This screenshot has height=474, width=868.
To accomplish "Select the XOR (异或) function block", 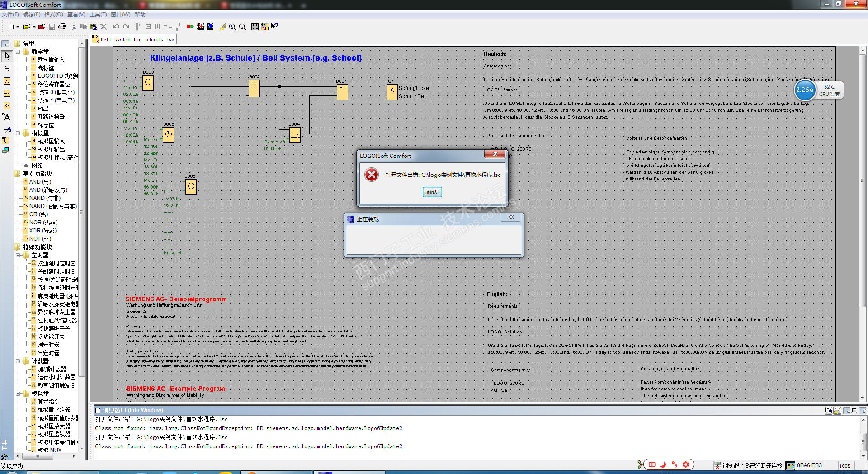I will pos(40,231).
